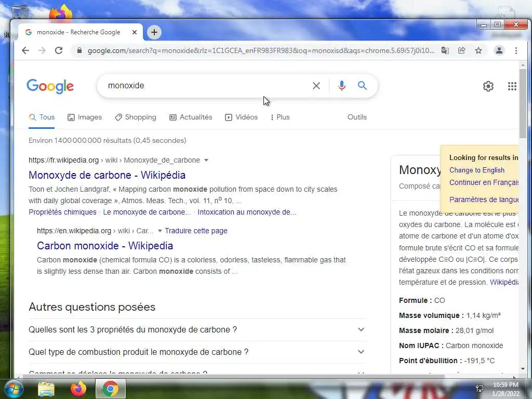The width and height of the screenshot is (532, 399).
Task: Click the network icon in system tray
Action: point(480,389)
